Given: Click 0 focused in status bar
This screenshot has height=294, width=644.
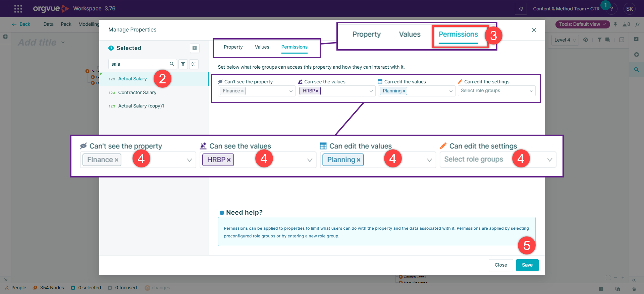Looking at the screenshot, I should click(122, 288).
